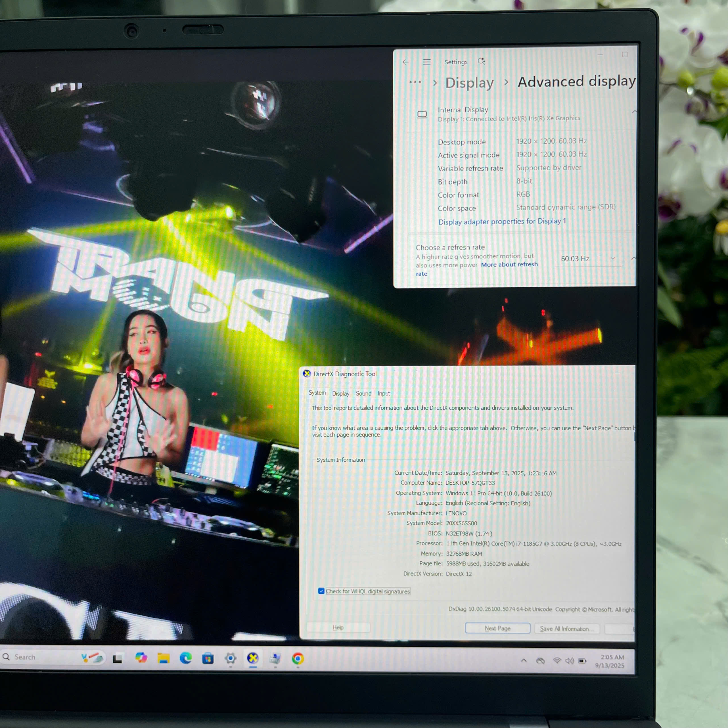The width and height of the screenshot is (728, 728).
Task: Launch Microsoft Edge from the taskbar
Action: pos(185,658)
